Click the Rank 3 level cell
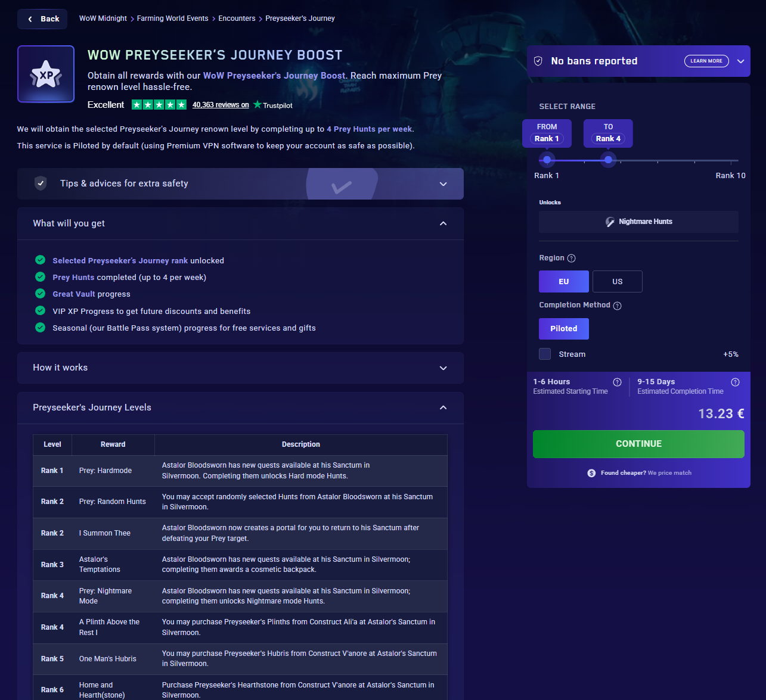 52,565
